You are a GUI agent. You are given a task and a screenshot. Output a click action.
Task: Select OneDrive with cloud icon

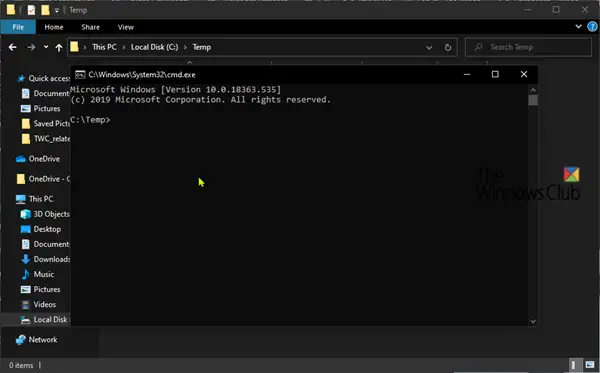pos(38,159)
